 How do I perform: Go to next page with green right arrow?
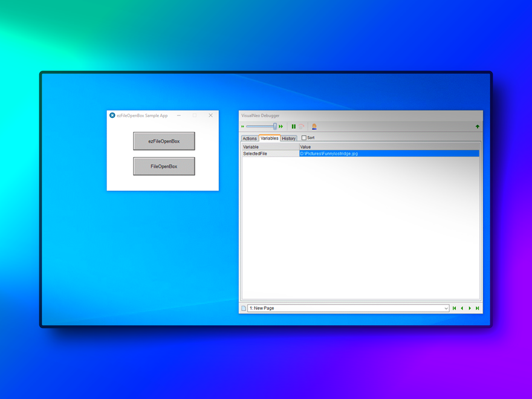coord(470,308)
